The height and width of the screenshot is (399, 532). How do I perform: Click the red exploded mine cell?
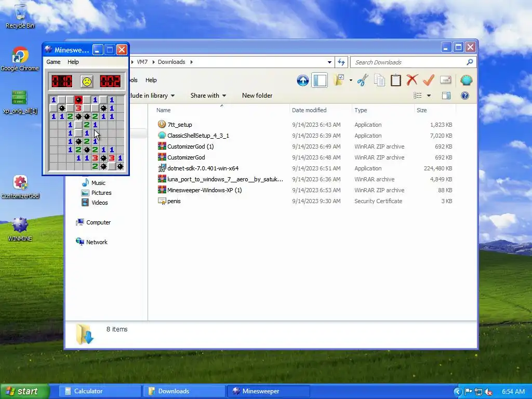click(78, 100)
